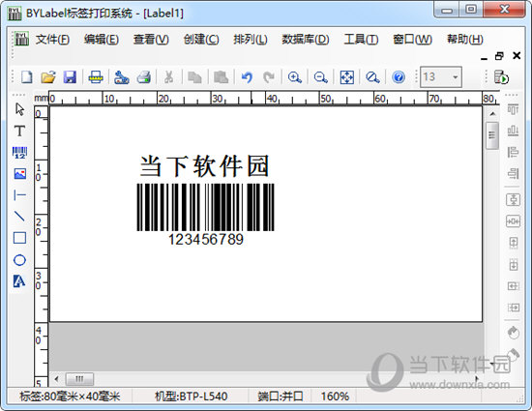532x411 pixels.
Task: Open help with the blue question mark
Action: coord(399,77)
